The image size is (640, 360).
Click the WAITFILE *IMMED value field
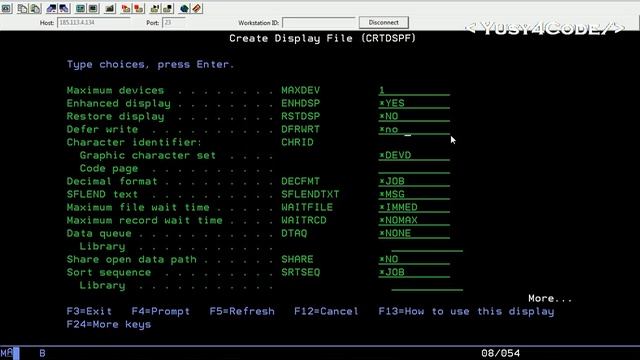point(414,208)
